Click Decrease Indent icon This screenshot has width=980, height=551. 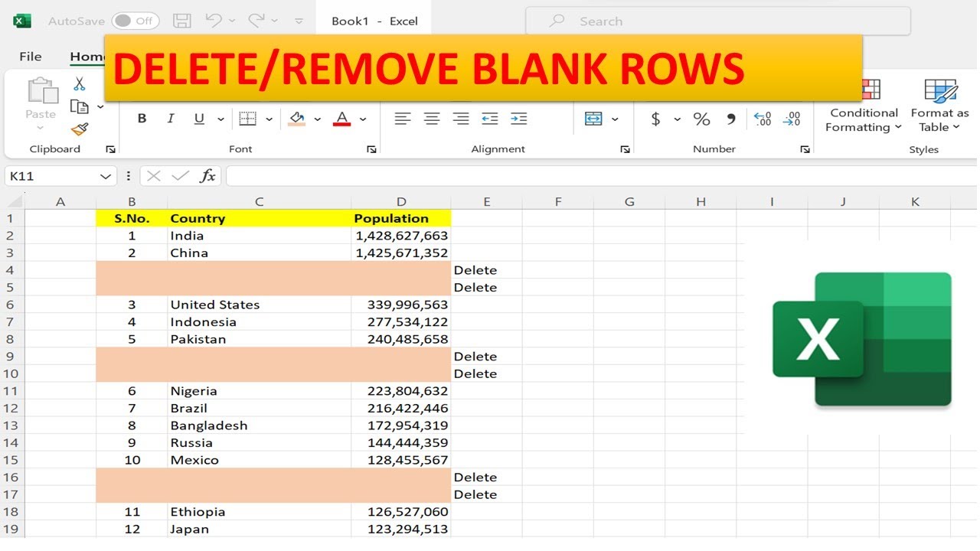tap(490, 119)
